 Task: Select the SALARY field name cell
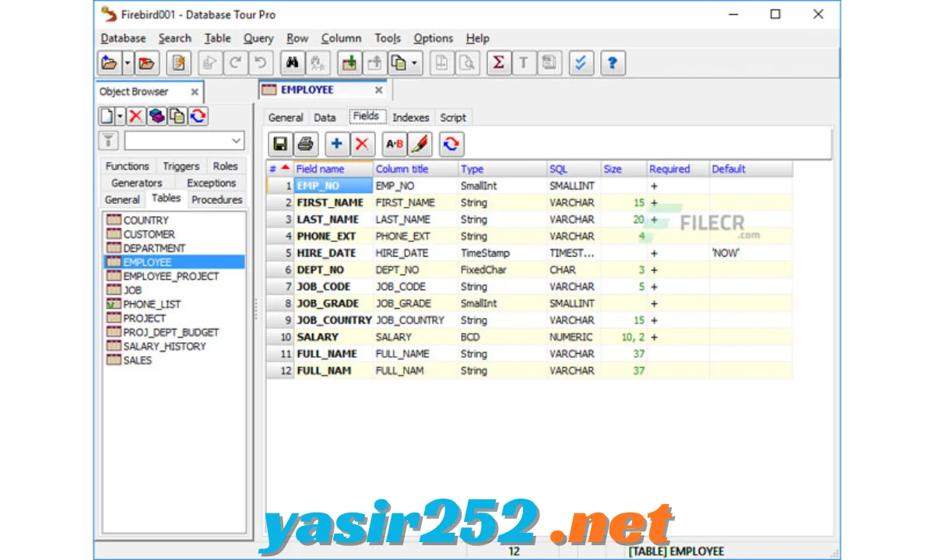click(333, 337)
